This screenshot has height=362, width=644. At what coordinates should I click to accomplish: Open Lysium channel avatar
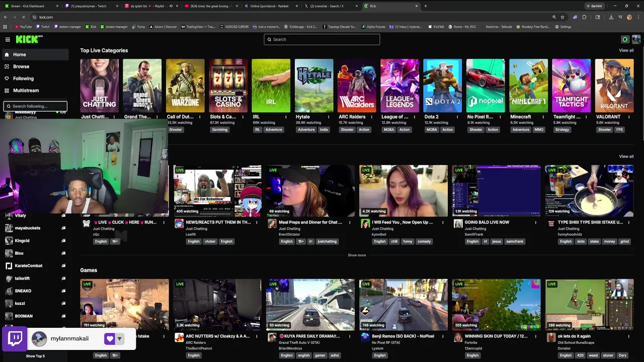click(x=365, y=338)
